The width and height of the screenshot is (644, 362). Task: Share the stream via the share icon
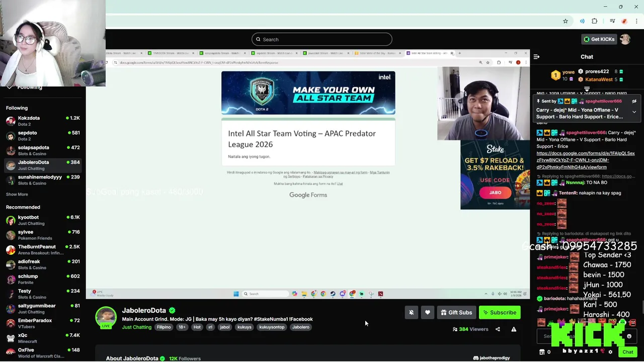pos(498,329)
